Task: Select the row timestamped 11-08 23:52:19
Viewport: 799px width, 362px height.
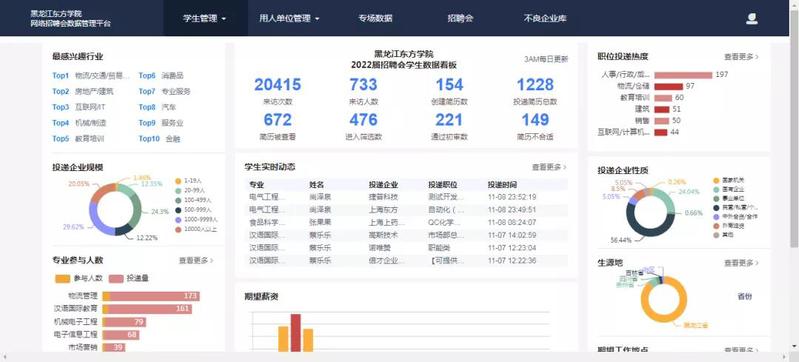Action: point(406,197)
